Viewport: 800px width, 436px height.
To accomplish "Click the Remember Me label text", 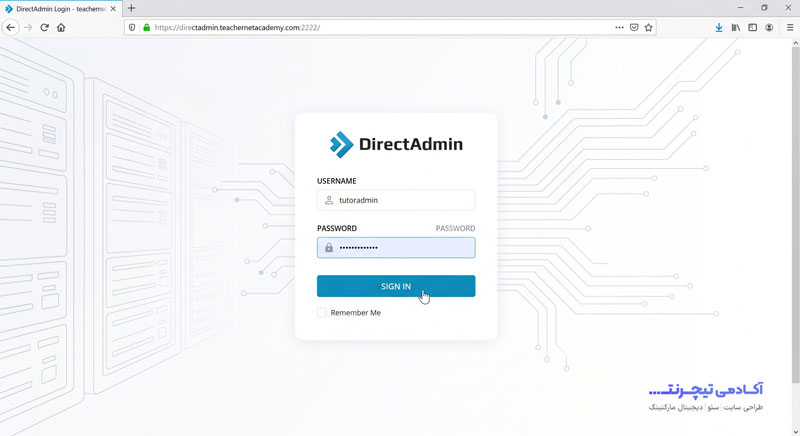I will click(x=356, y=313).
